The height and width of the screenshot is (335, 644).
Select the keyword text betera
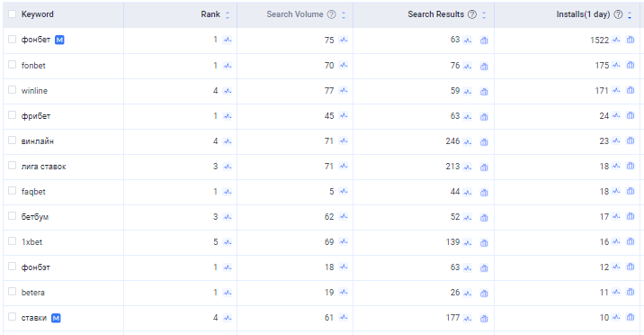[x=33, y=293]
